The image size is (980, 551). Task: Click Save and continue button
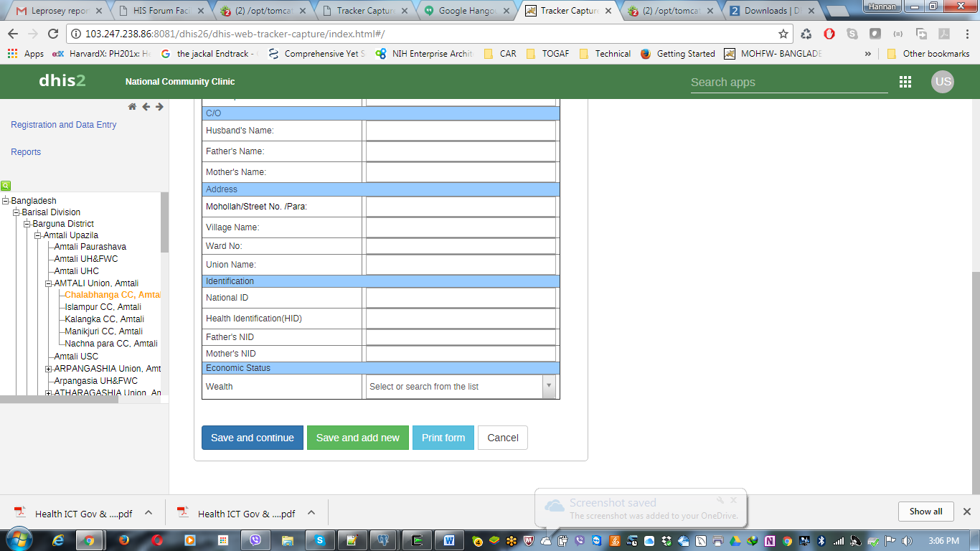click(x=253, y=438)
